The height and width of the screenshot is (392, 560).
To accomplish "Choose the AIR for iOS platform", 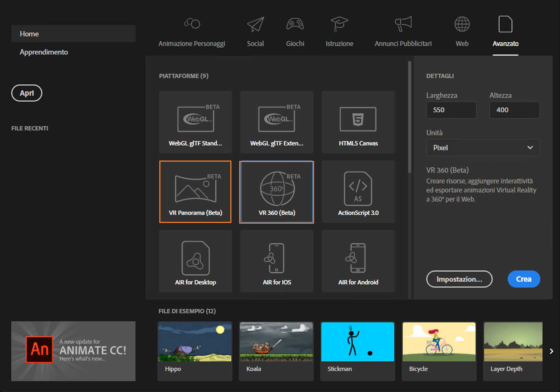I will [277, 261].
